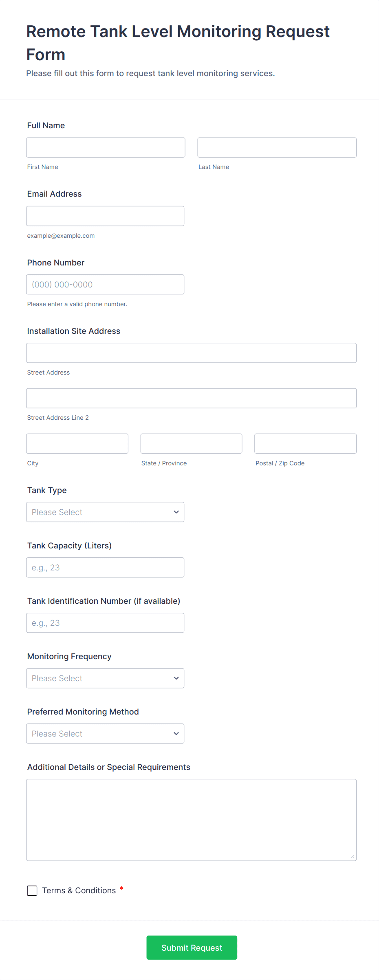Click the textarea resize handle
Viewport: 379px width, 980px height.
click(x=353, y=857)
